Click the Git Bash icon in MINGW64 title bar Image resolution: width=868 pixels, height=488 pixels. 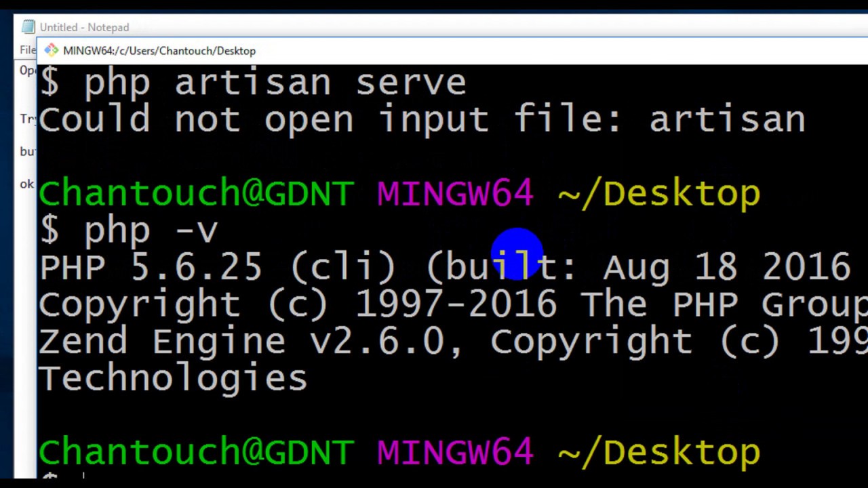[x=51, y=50]
